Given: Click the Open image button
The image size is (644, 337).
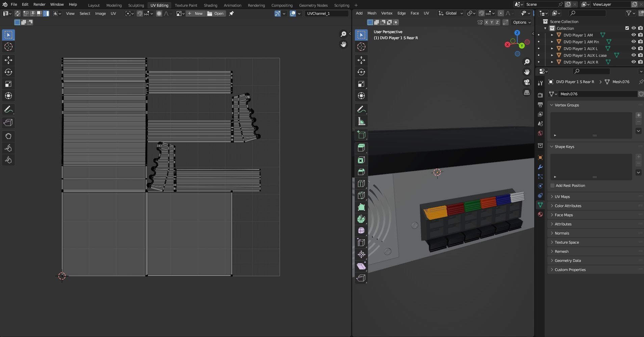Looking at the screenshot, I should [216, 14].
